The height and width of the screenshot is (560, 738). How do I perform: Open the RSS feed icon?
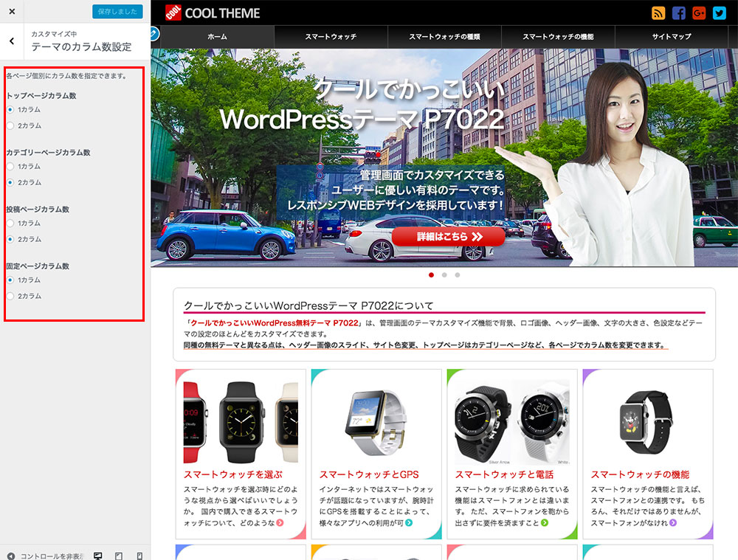(658, 13)
